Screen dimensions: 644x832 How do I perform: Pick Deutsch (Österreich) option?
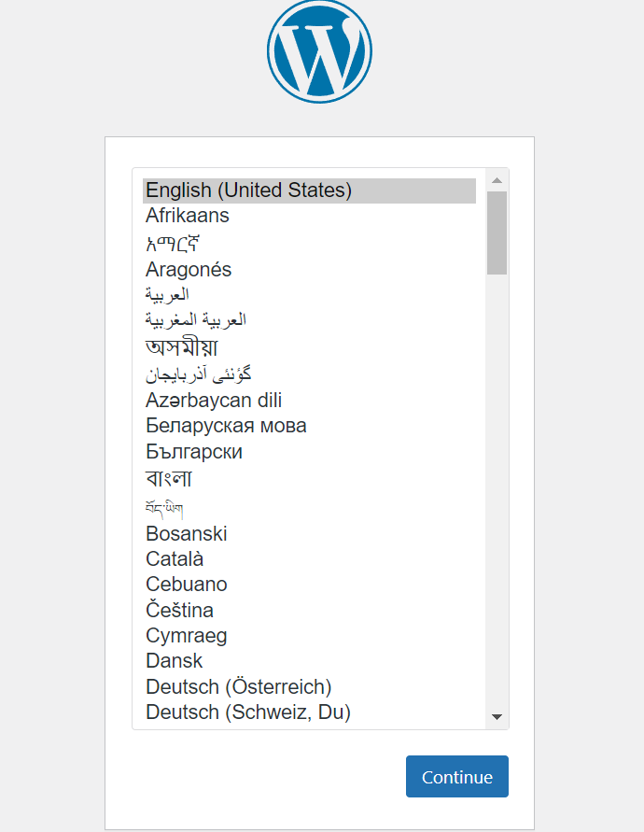309,686
